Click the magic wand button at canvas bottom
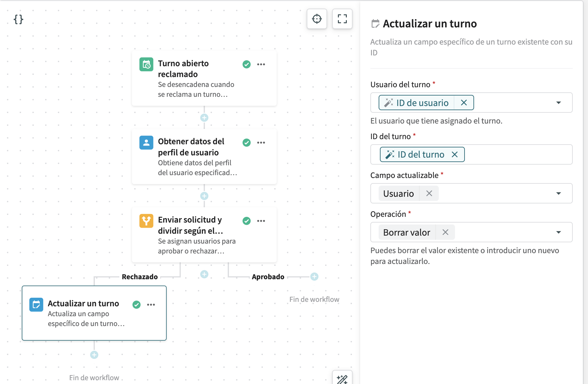Screen dimensions: 588x384 click(342, 379)
